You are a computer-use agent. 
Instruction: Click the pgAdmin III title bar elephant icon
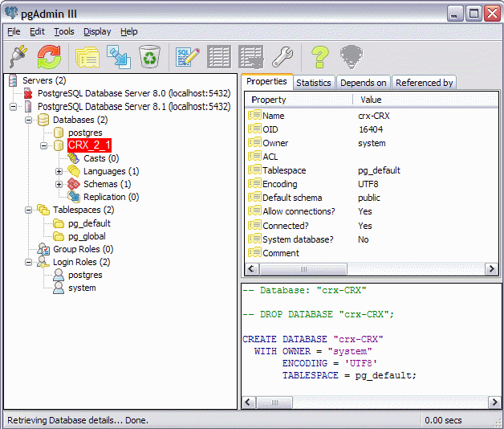(x=11, y=13)
